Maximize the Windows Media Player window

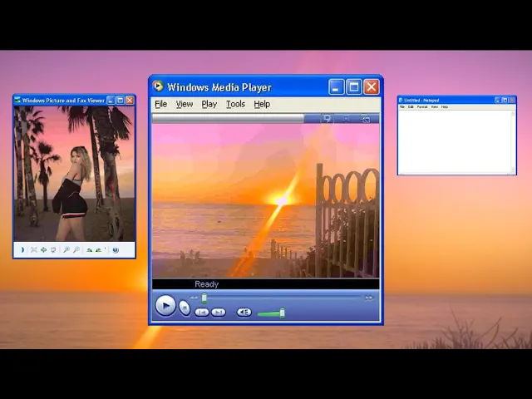click(x=354, y=87)
